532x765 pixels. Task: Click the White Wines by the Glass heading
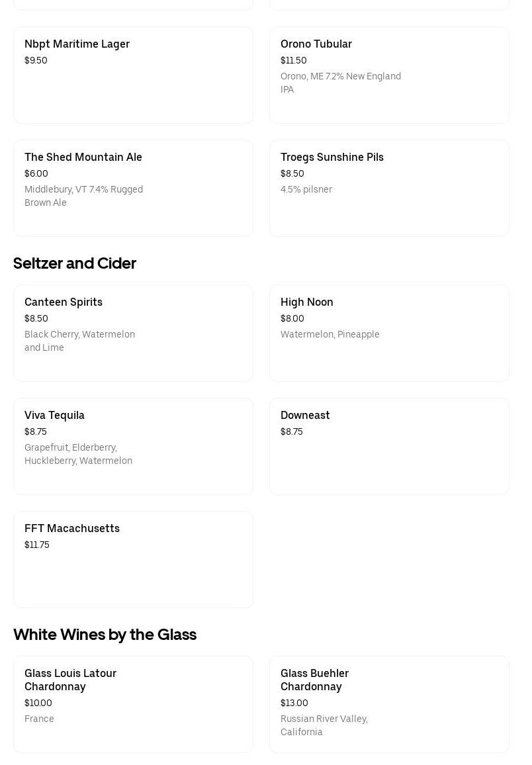point(105,635)
